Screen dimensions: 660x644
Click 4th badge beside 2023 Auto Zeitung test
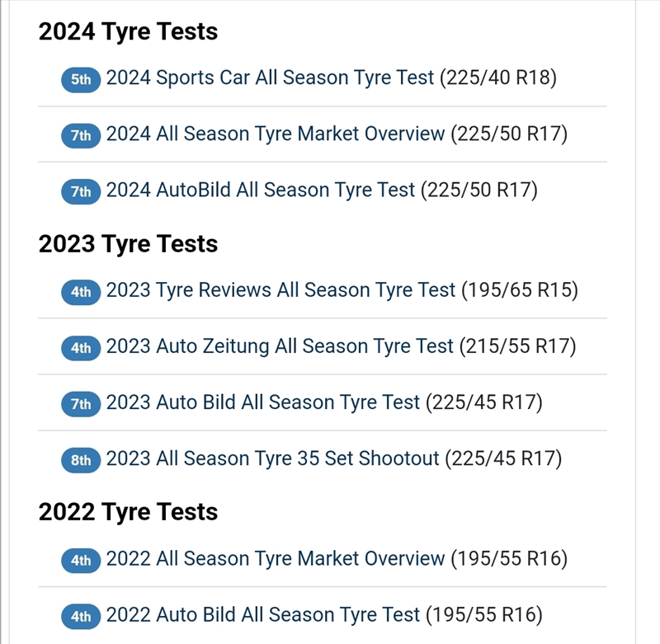click(x=81, y=348)
